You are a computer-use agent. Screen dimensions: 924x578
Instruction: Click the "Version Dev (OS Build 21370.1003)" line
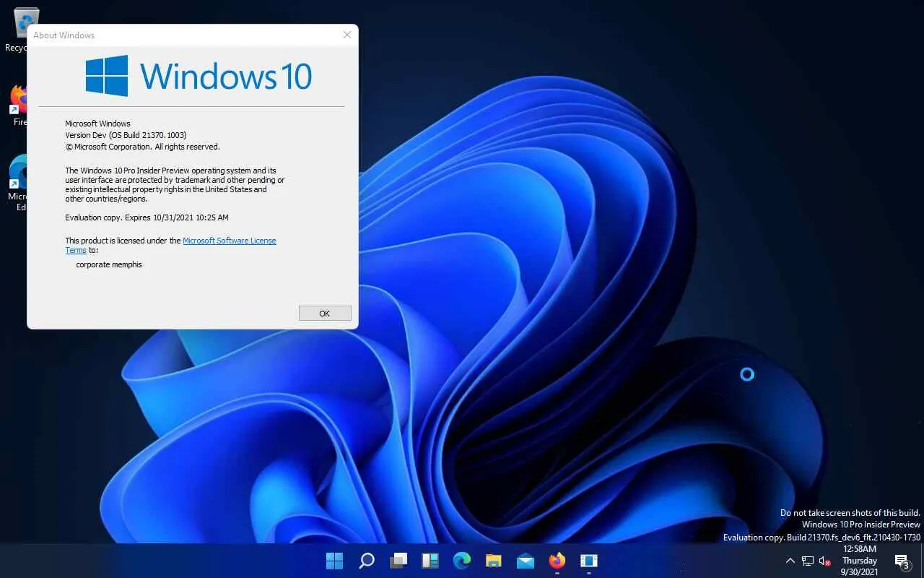point(126,135)
